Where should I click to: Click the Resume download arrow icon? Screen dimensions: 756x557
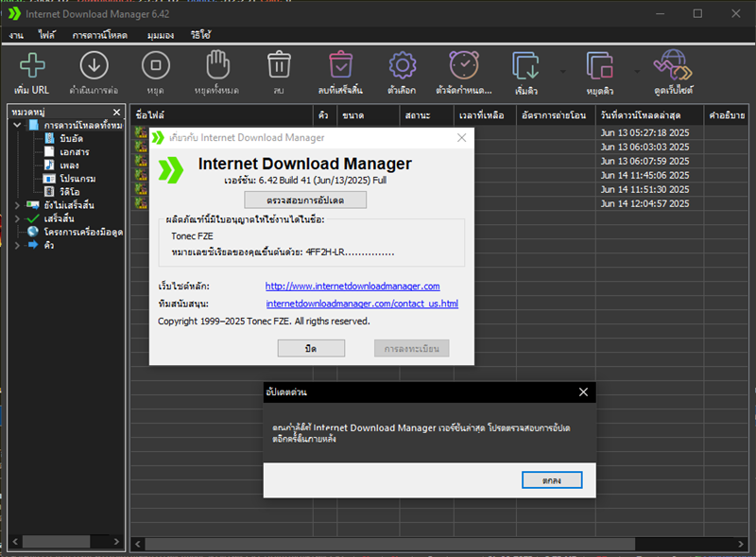pyautogui.click(x=94, y=65)
